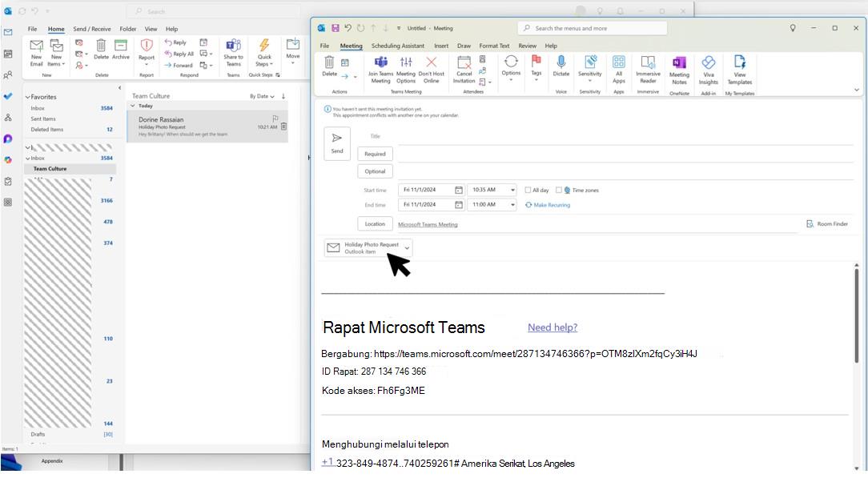This screenshot has height=478, width=868.
Task: Click Forward in main Outlook ribbon
Action: click(x=179, y=66)
